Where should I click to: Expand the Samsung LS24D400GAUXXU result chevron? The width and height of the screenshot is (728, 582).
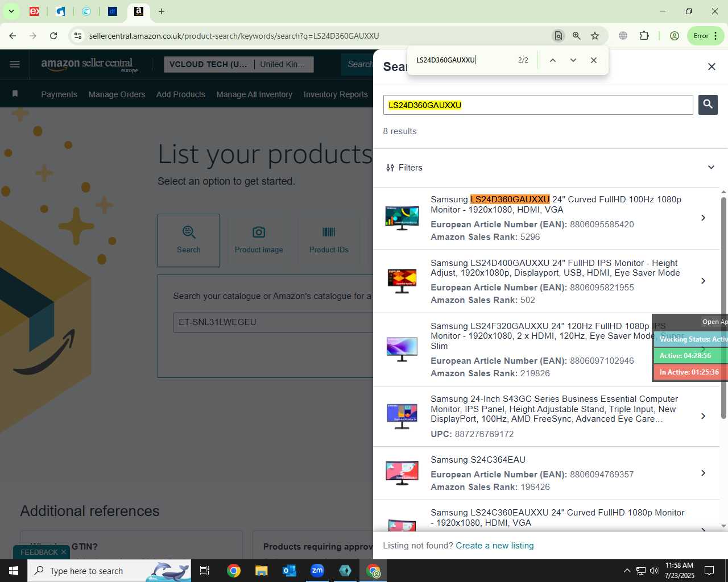[703, 281]
